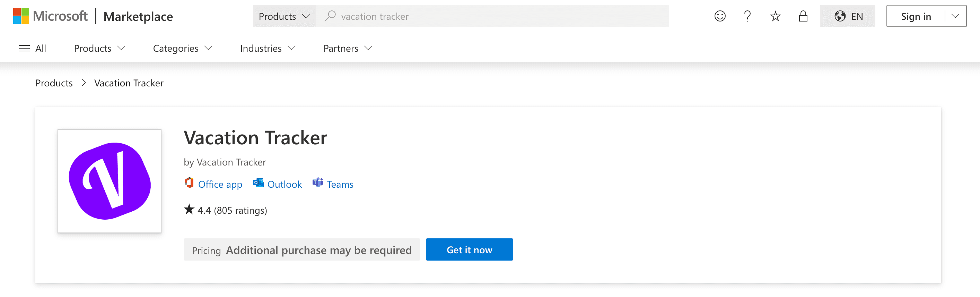Click the search magnifier icon
980x297 pixels.
(x=330, y=16)
